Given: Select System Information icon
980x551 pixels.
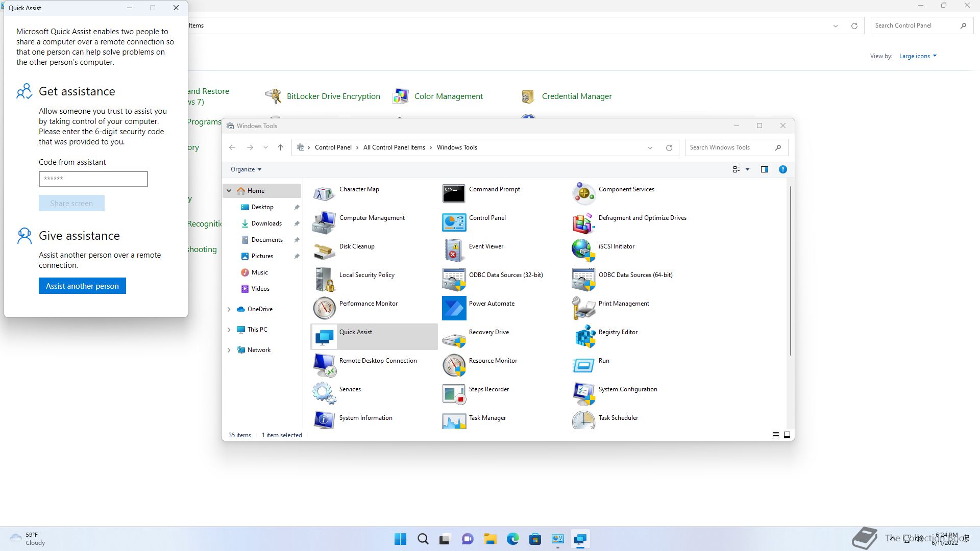Looking at the screenshot, I should pos(324,420).
